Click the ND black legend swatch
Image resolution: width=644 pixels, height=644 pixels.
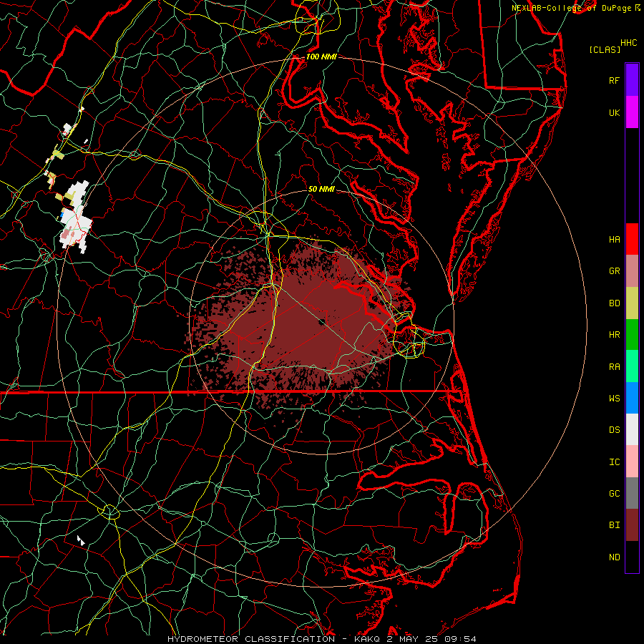632,557
